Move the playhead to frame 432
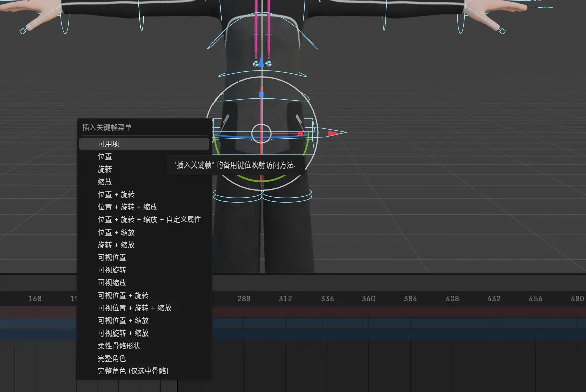 pos(494,299)
